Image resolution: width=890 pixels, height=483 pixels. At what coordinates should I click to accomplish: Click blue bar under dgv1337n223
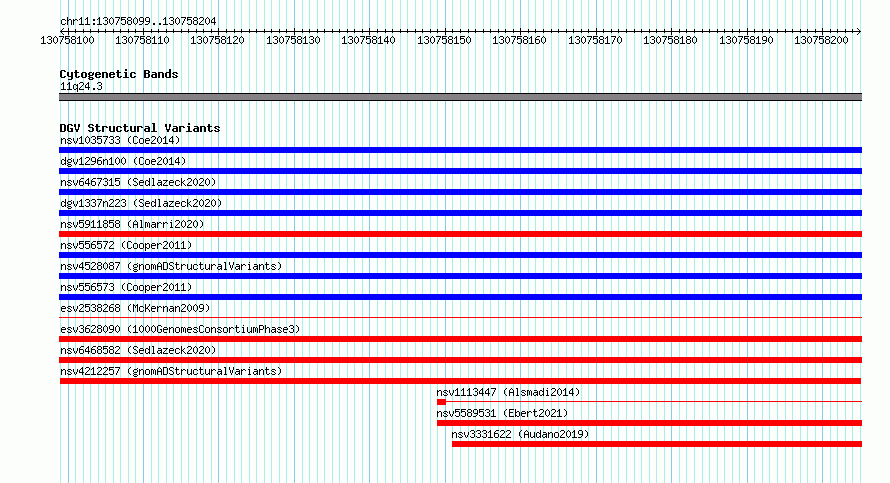(x=460, y=213)
